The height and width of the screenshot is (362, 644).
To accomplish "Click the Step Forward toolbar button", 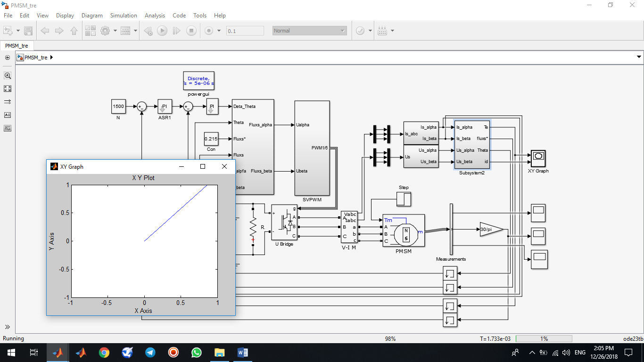I will [176, 31].
